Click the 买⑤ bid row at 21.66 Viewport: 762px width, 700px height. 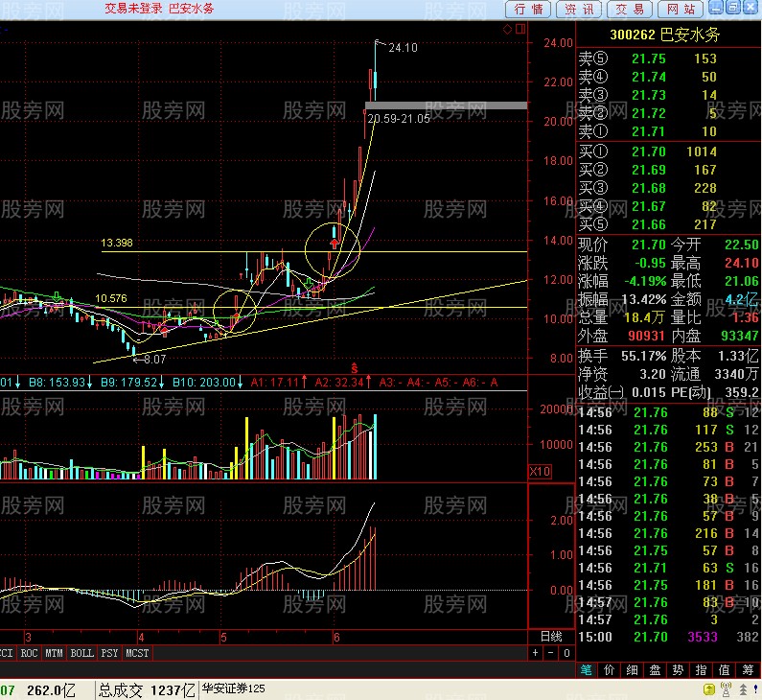[x=668, y=224]
